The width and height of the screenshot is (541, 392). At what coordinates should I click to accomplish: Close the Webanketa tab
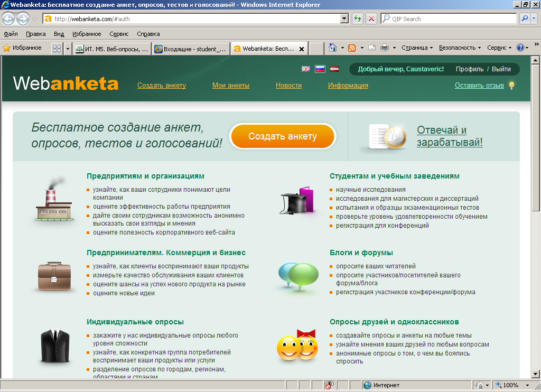point(302,49)
